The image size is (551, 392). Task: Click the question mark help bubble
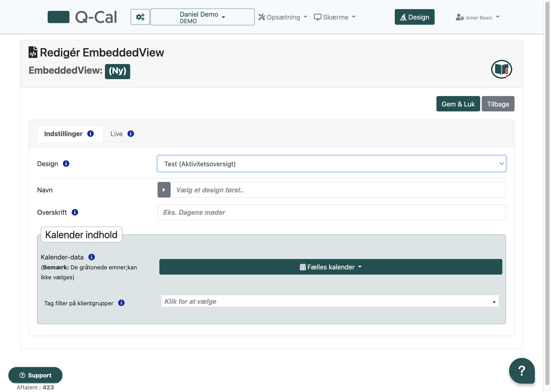click(522, 371)
